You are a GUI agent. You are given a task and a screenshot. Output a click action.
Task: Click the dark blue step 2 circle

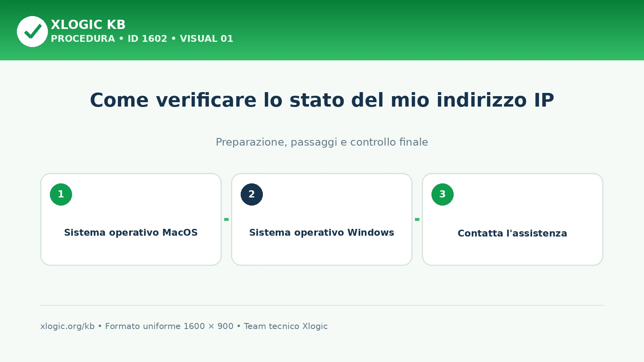tap(252, 194)
